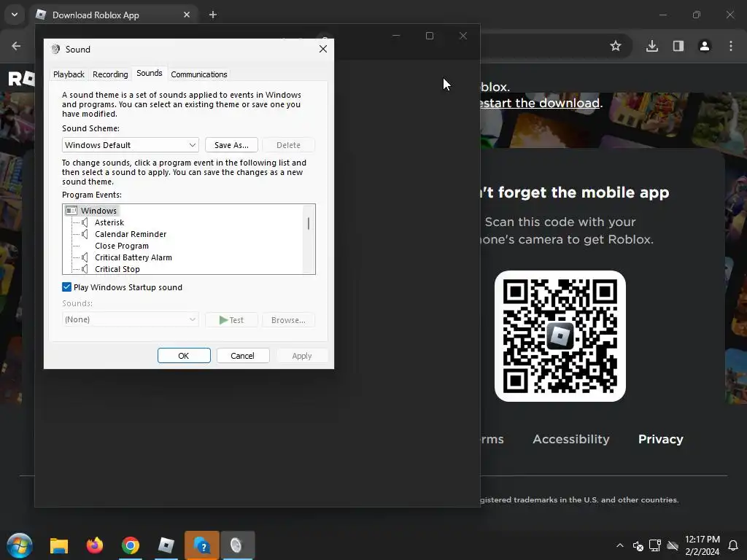Image resolution: width=747 pixels, height=560 pixels.
Task: Select Critical Battery Alarm event
Action: (133, 257)
